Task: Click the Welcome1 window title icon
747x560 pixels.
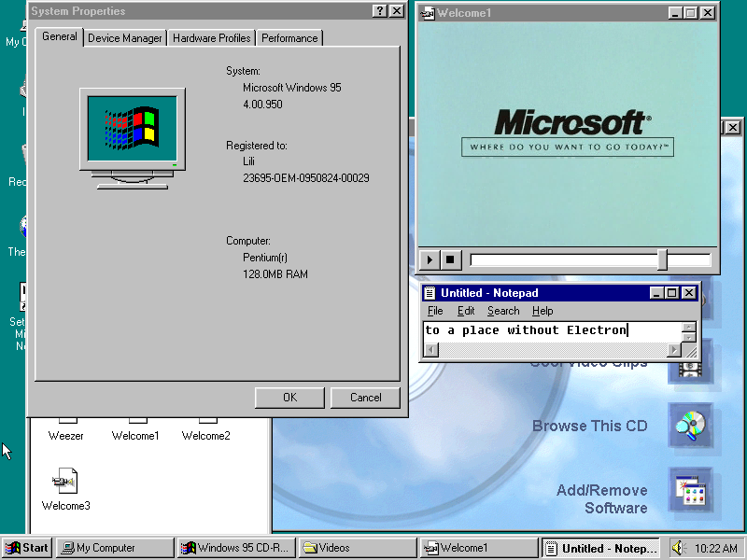Action: (428, 13)
